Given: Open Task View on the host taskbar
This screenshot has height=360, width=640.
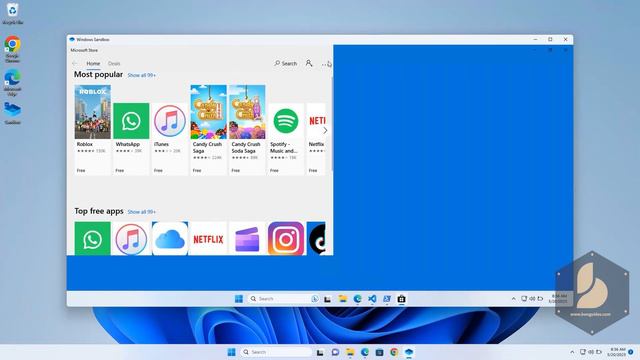Looking at the screenshot, I should click(320, 352).
